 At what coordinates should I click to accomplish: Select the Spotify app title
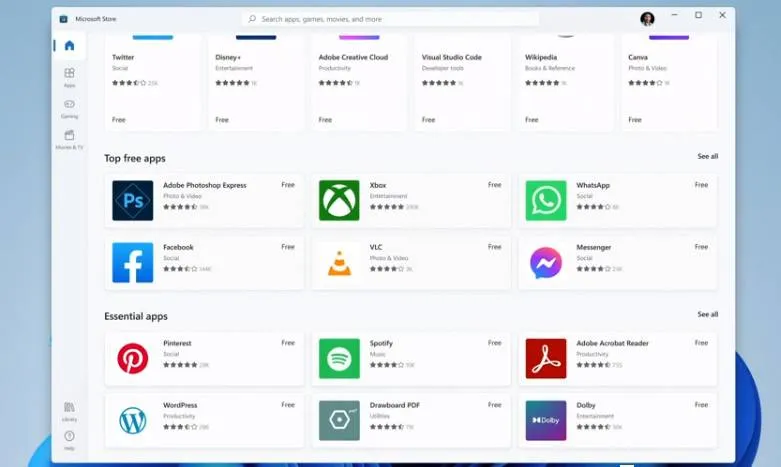381,343
